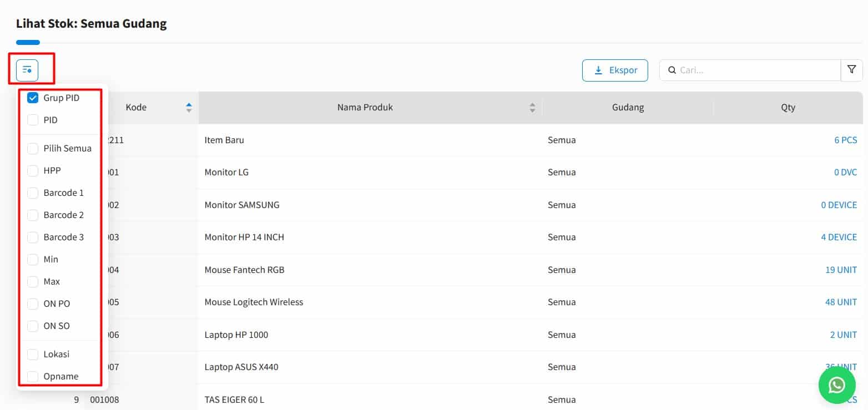Click the 48 UNIT link for Mouse Logitech Wireless
The image size is (868, 410).
[x=841, y=302]
